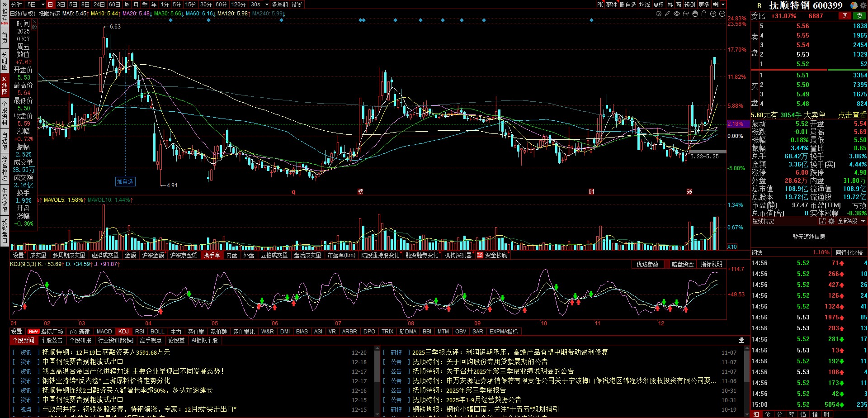Screen dimensions: 868x418
Task: Expand left sidebar with double chevron
Action: [x=5, y=5]
